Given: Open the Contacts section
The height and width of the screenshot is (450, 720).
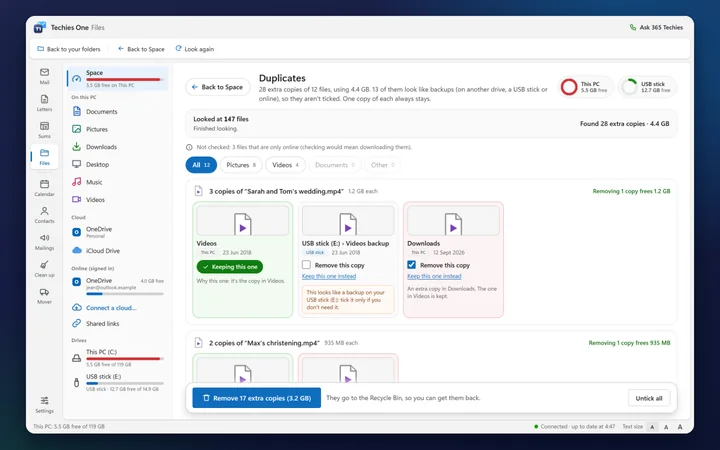Looking at the screenshot, I should click(x=45, y=215).
